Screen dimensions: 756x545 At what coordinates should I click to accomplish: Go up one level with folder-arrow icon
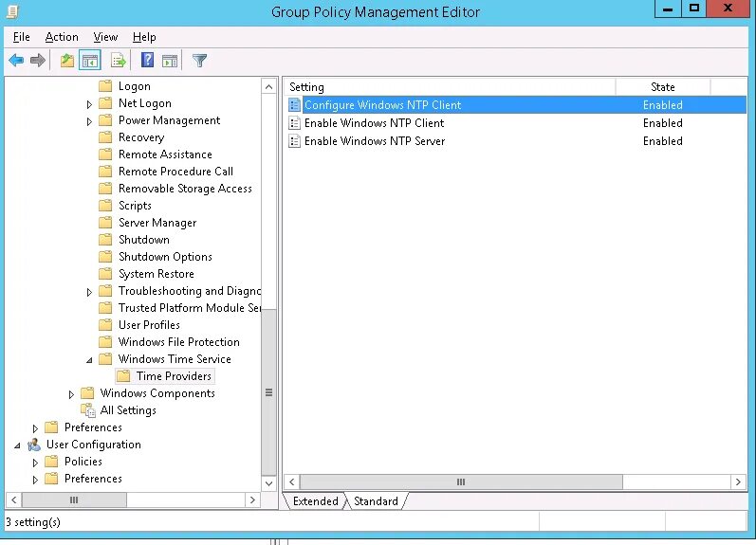pos(67,61)
